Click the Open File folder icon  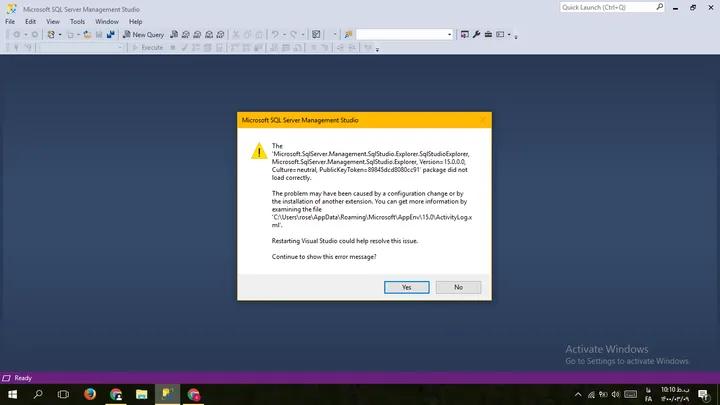click(x=87, y=34)
